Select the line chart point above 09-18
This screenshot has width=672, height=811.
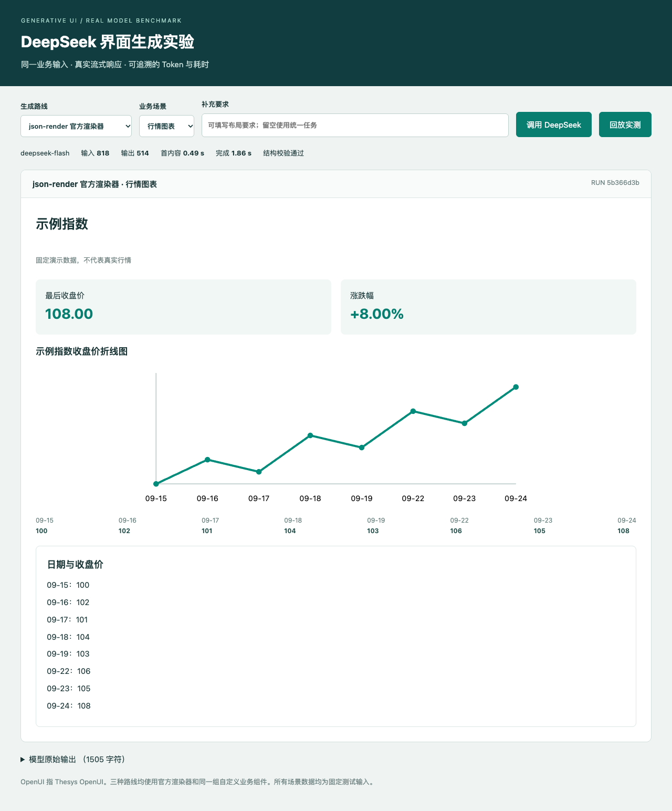[x=310, y=435]
